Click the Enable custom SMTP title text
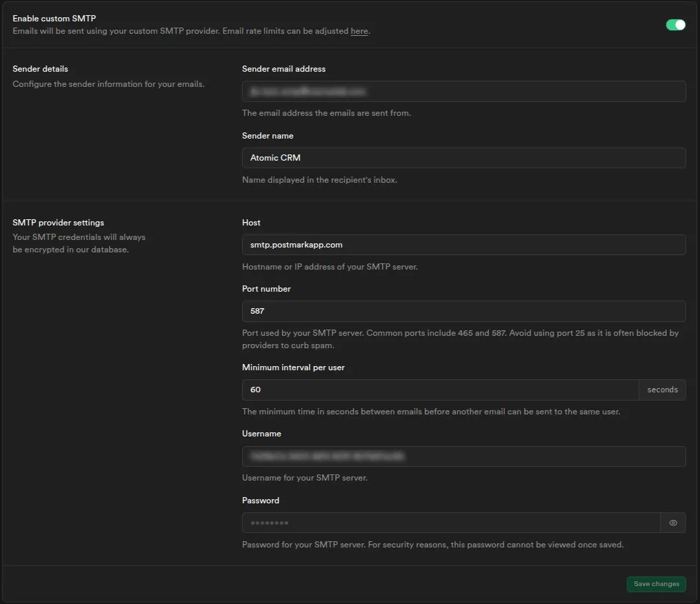The image size is (700, 604). [x=55, y=18]
